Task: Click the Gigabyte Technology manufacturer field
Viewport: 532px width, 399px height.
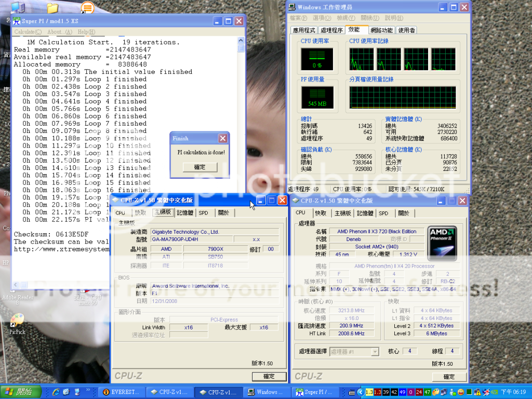Action: tap(215, 232)
